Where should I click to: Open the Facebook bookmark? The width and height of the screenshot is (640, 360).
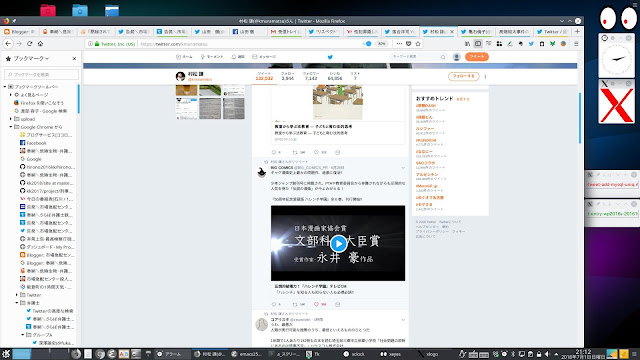33,143
